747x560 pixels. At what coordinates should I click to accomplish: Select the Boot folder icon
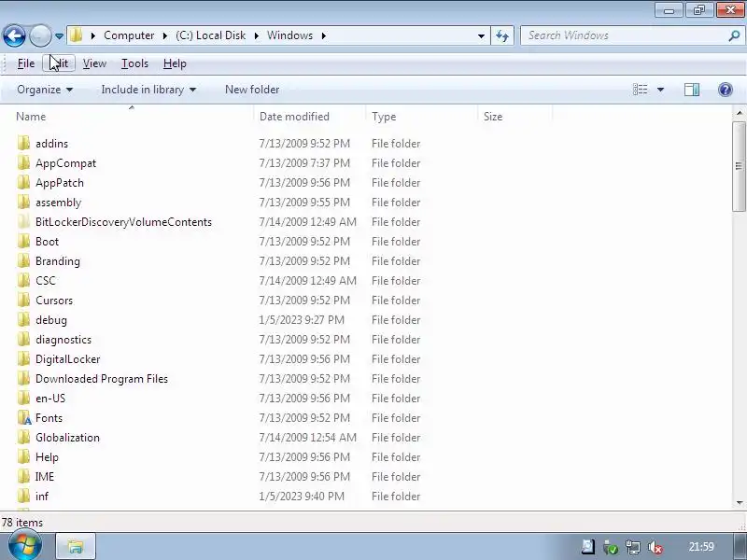click(x=23, y=242)
